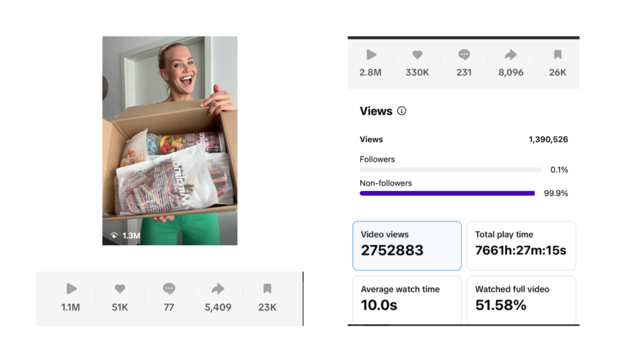Tap the heart icon above 51K
644x362 pixels.
[120, 289]
